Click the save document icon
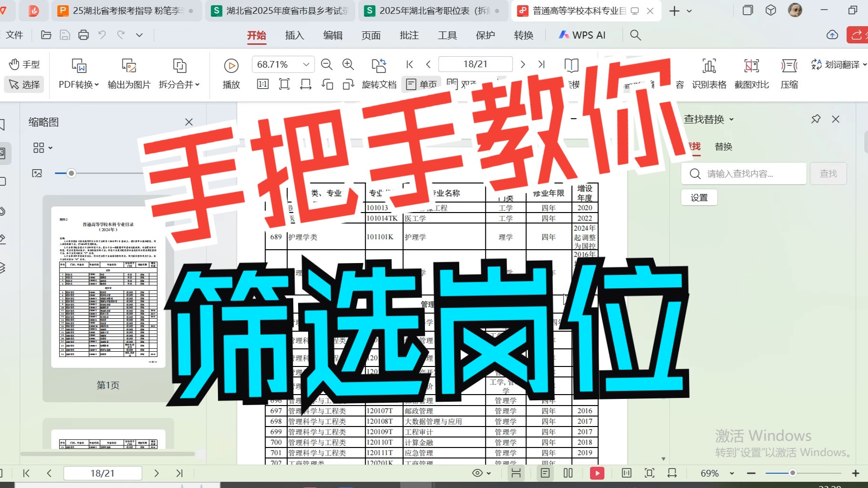The width and height of the screenshot is (868, 488). [65, 35]
